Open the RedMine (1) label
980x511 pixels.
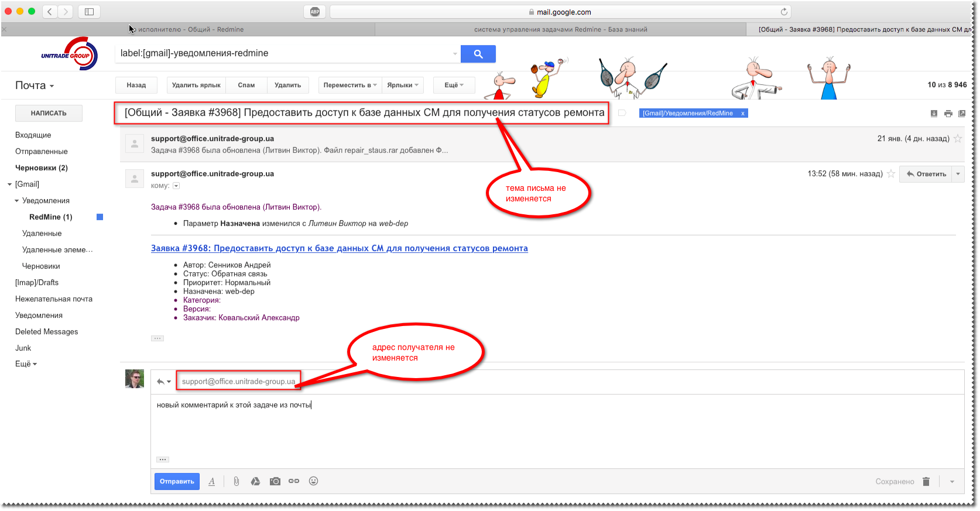click(50, 217)
